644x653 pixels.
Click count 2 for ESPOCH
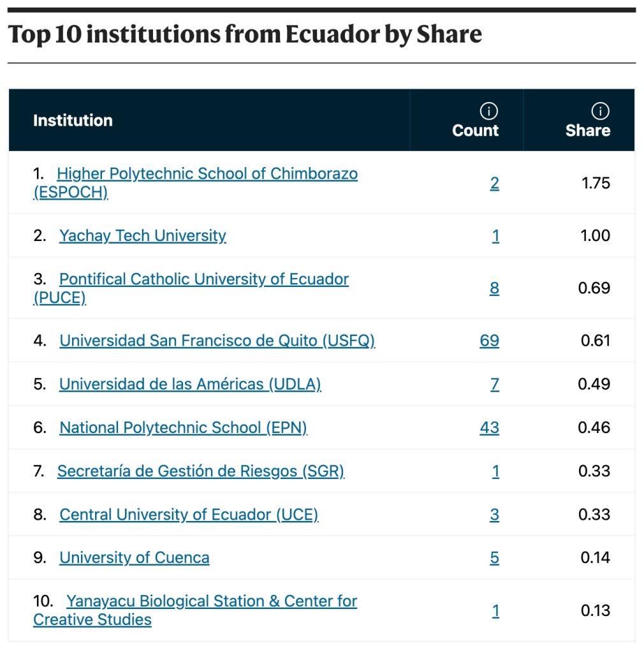tap(494, 184)
